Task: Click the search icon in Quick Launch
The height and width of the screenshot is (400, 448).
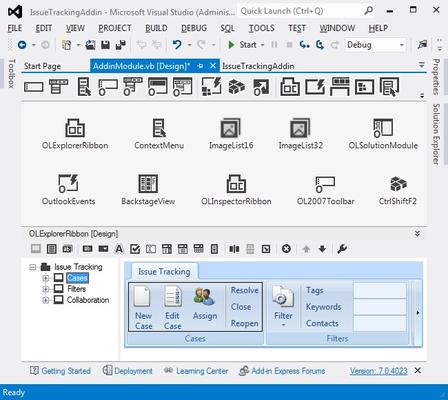Action: (x=368, y=11)
